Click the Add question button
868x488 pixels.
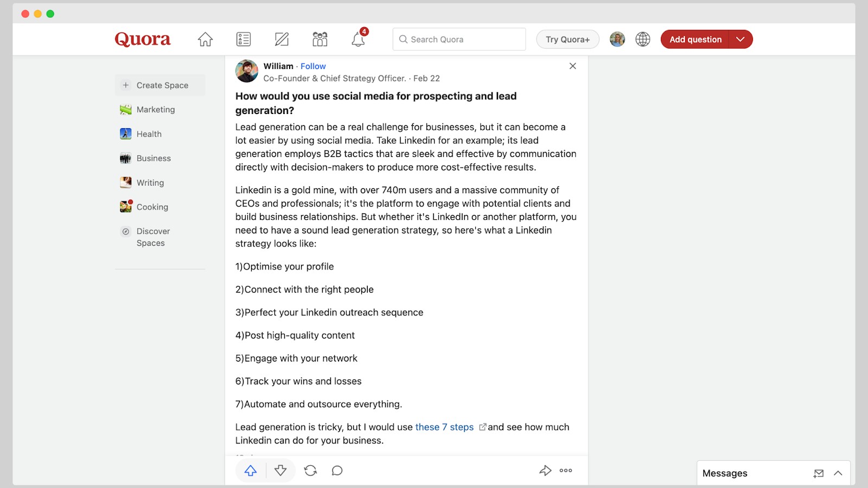pos(695,39)
